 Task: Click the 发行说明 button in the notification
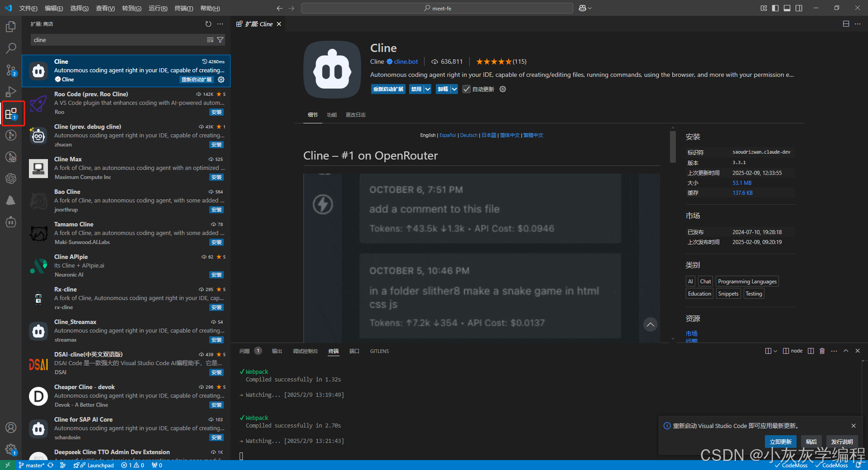coord(842,442)
